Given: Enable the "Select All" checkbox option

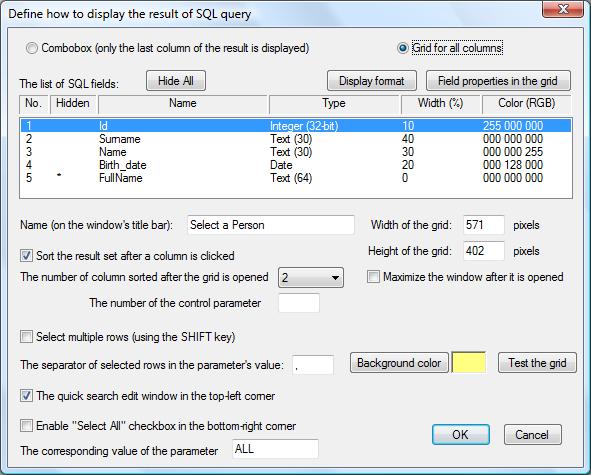Looking at the screenshot, I should pyautogui.click(x=26, y=426).
